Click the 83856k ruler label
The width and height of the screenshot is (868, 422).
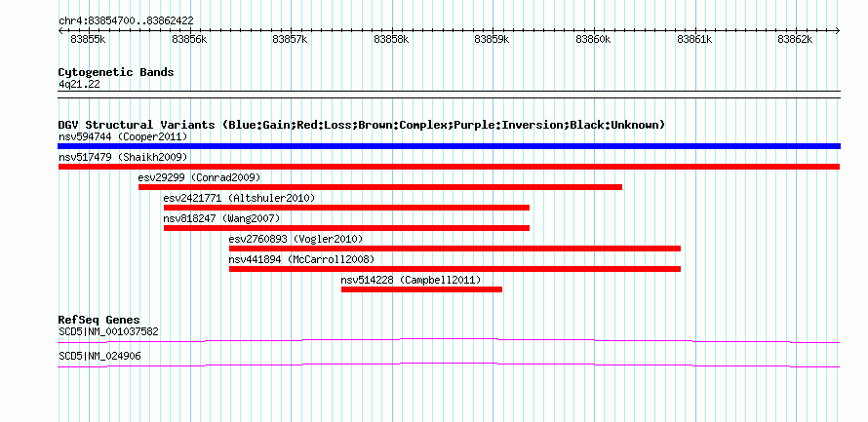[x=190, y=39]
